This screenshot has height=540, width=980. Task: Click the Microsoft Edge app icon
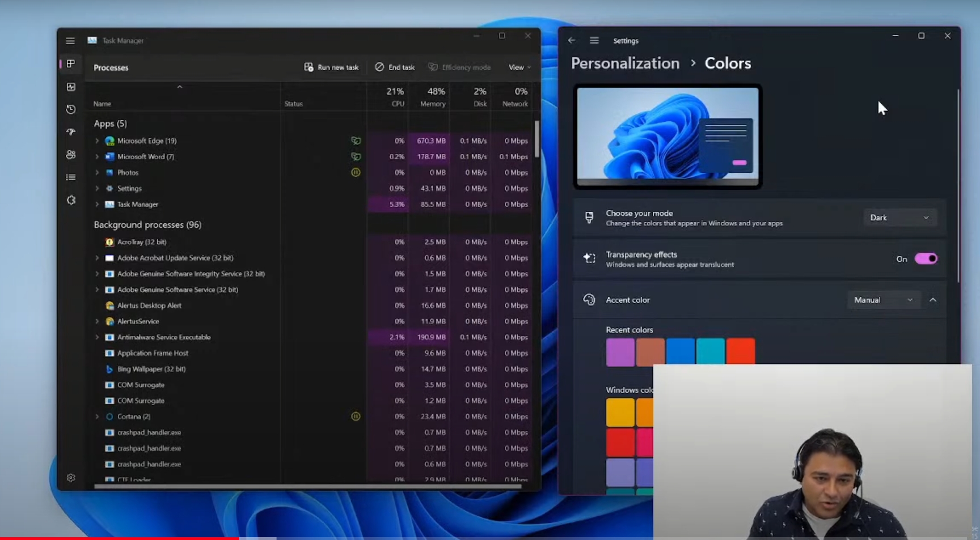tap(109, 141)
